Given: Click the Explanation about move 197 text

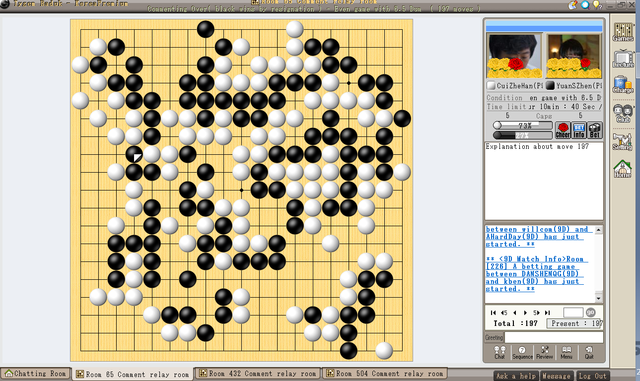Looking at the screenshot, I should [x=537, y=146].
